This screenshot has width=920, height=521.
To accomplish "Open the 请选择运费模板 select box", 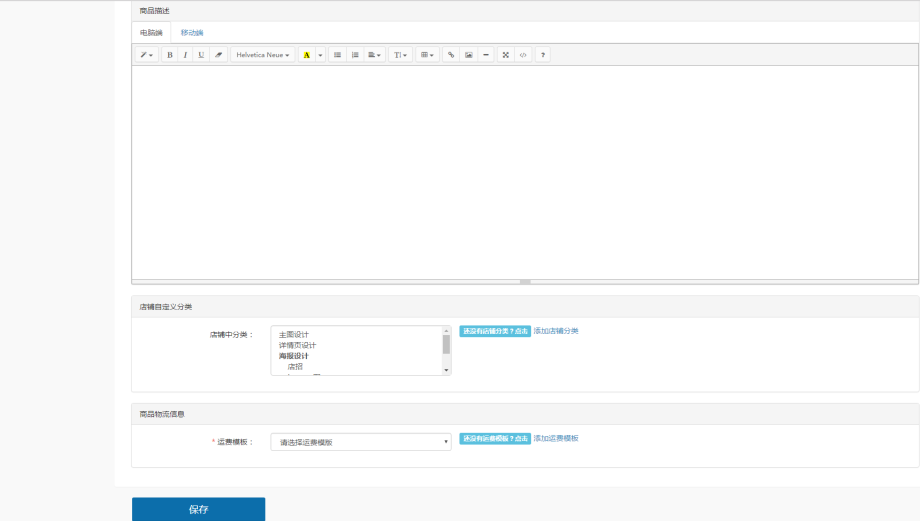I will [360, 442].
